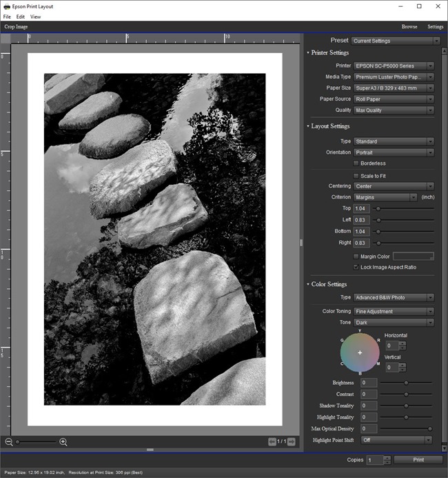448x478 pixels.
Task: Open the Paper Size dropdown
Action: click(394, 88)
